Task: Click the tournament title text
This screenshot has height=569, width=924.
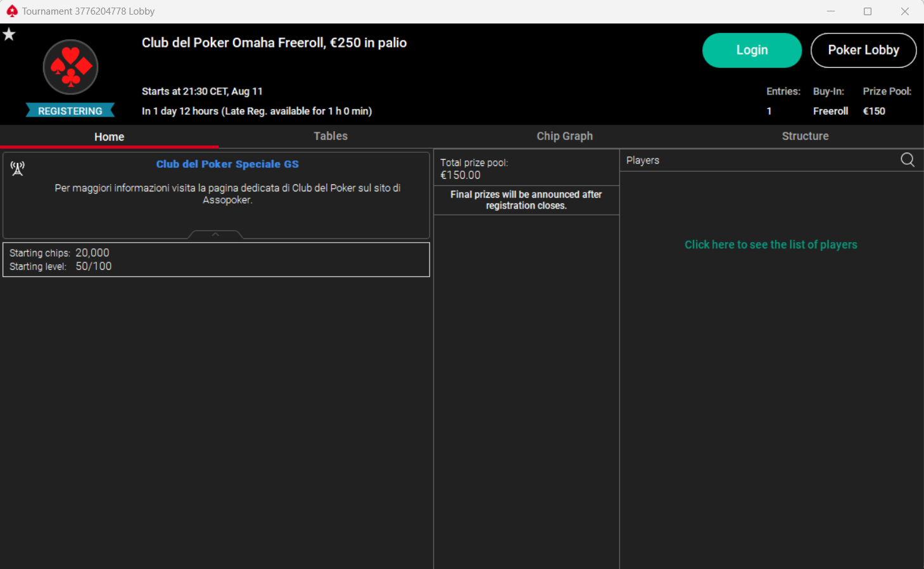Action: point(274,42)
